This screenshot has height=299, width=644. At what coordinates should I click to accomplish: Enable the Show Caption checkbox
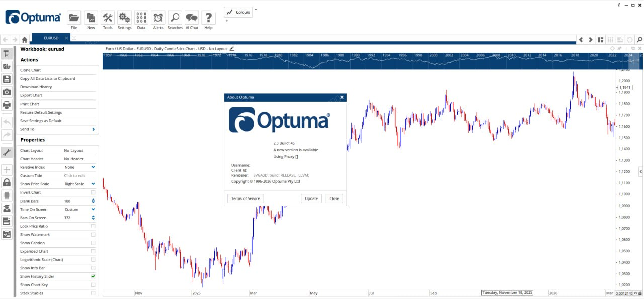(x=93, y=243)
